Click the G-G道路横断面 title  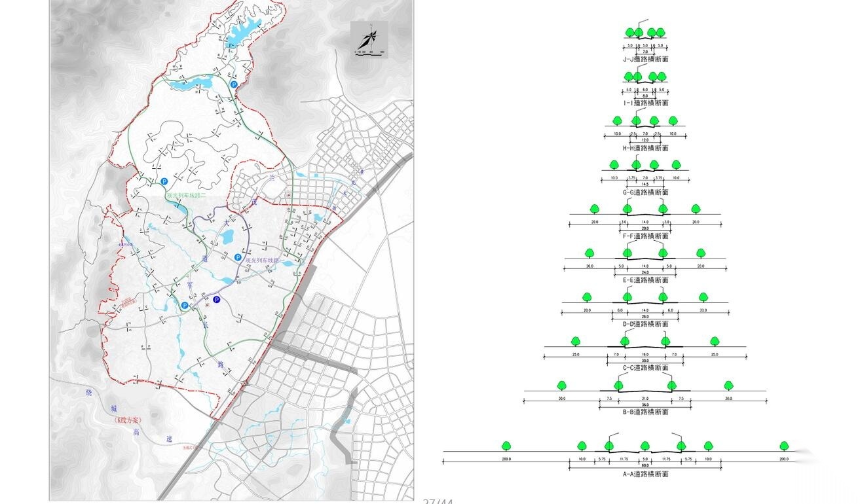[x=645, y=192]
